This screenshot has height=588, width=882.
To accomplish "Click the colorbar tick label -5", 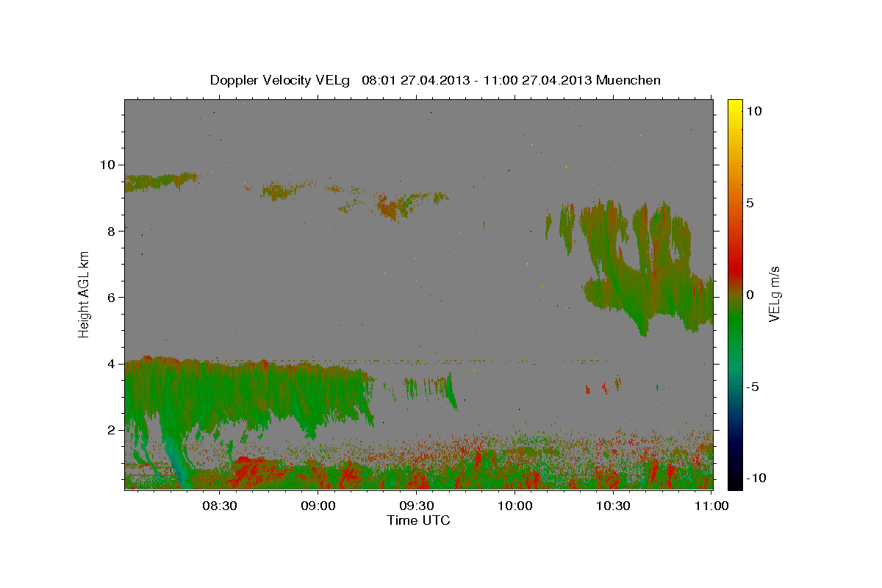I will tap(753, 387).
